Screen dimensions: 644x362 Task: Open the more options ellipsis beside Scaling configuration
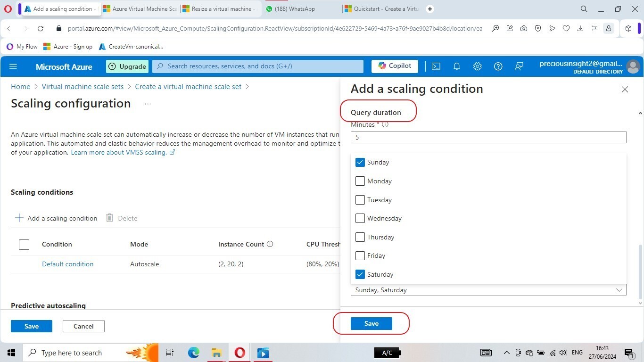[148, 104]
